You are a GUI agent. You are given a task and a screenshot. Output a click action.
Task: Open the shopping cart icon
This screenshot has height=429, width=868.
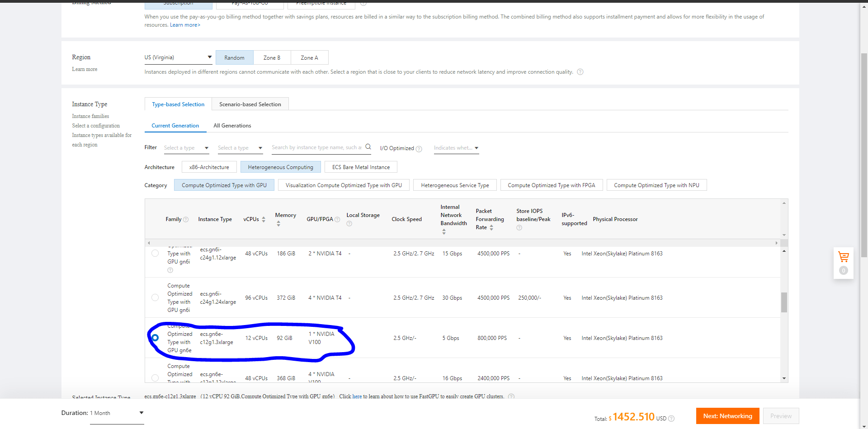click(x=844, y=257)
